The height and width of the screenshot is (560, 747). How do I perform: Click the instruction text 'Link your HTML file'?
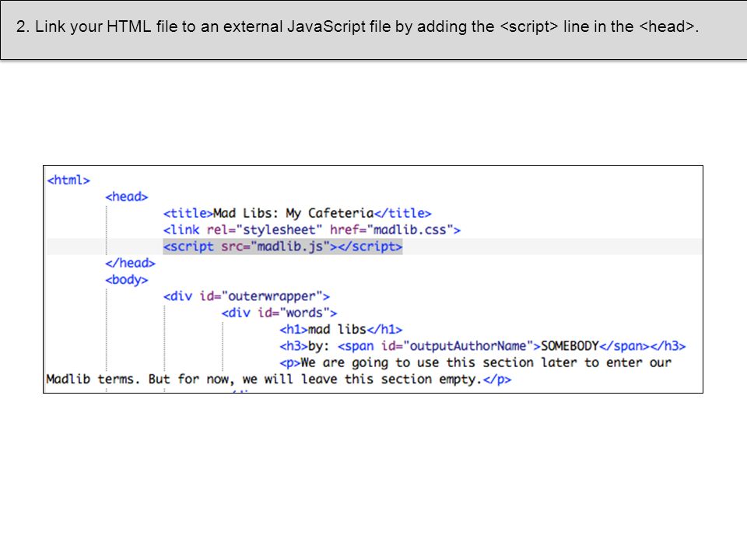357,26
